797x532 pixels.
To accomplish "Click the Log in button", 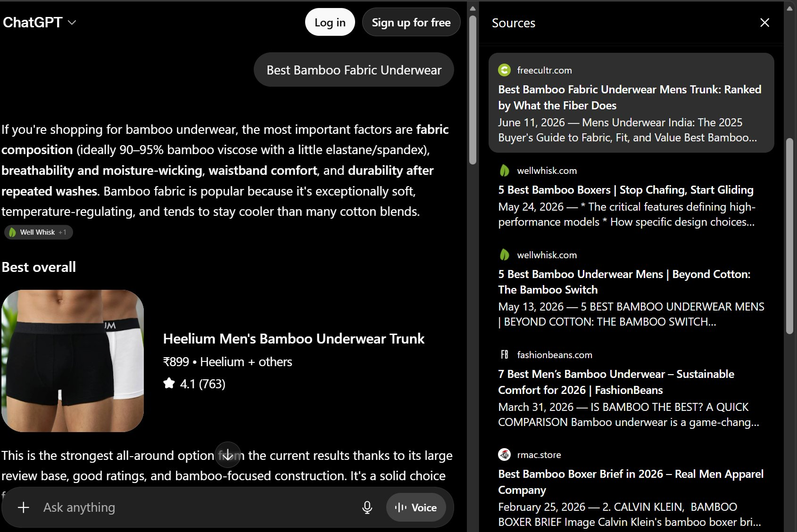I will click(x=330, y=22).
